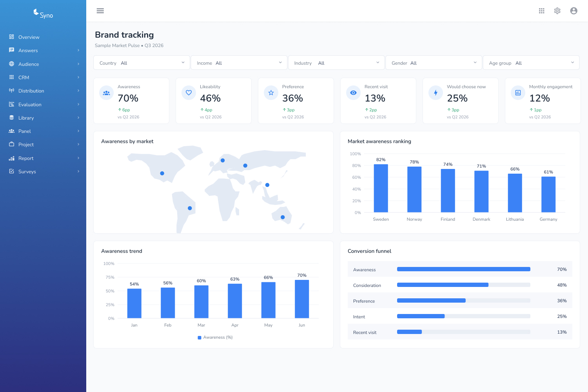
Task: Click the Jun bar in Awareness trend
Action: point(302,299)
